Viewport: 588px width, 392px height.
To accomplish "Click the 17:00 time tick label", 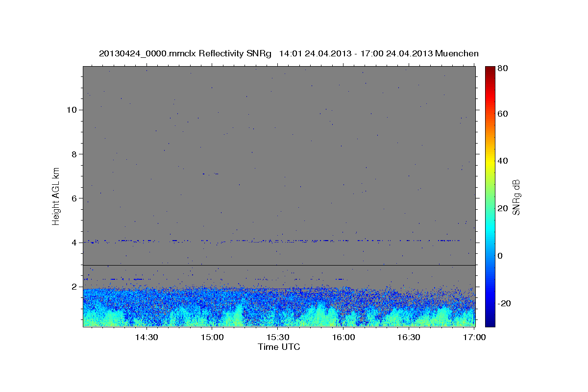I will [x=474, y=337].
